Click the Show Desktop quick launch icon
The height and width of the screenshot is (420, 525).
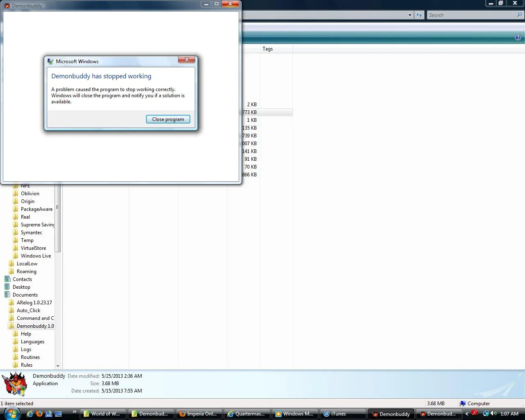click(x=58, y=414)
